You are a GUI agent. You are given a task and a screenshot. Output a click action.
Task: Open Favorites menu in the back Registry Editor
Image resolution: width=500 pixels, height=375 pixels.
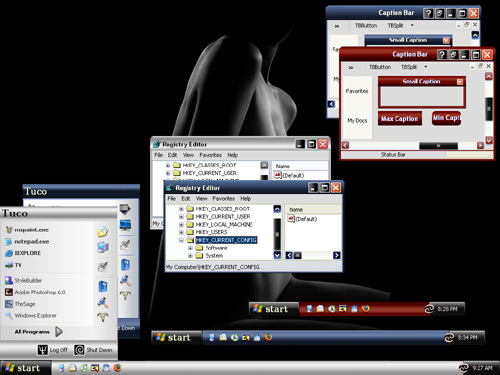[210, 155]
